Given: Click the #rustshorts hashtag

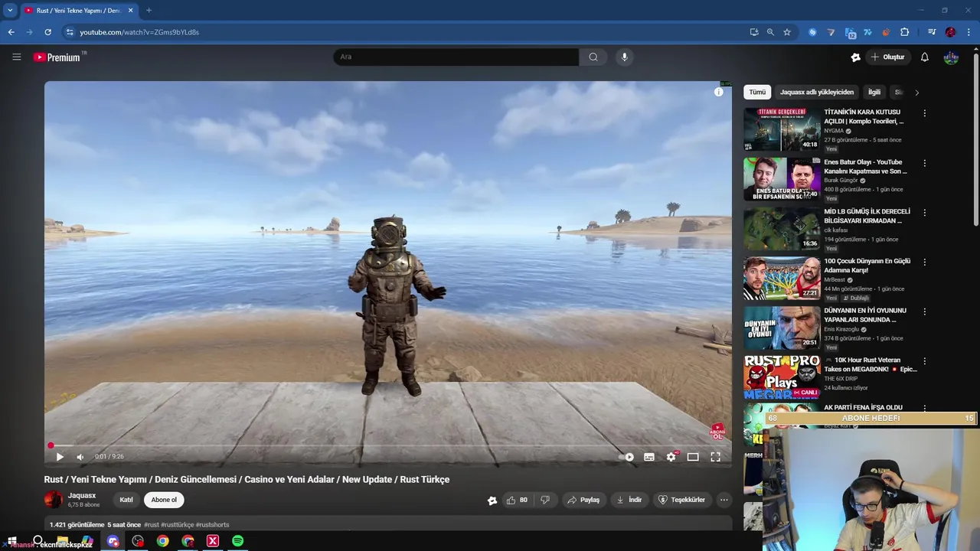Looking at the screenshot, I should 212,525.
